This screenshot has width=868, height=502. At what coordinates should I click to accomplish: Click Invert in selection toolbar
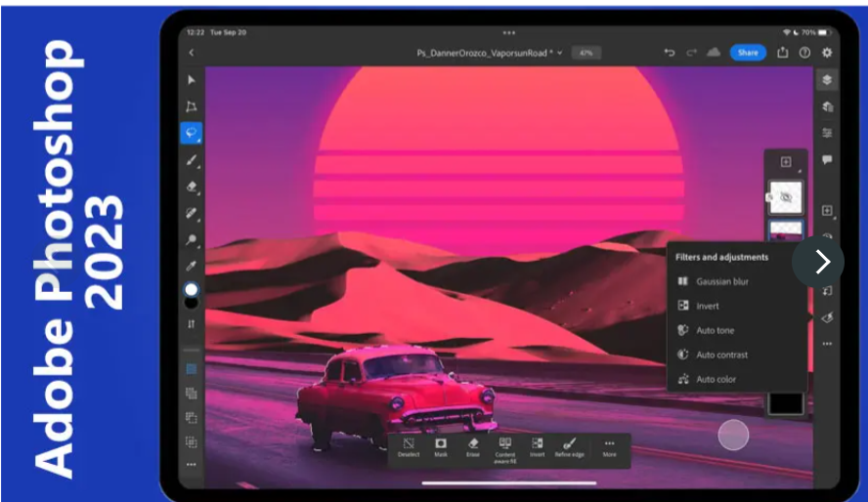click(537, 448)
